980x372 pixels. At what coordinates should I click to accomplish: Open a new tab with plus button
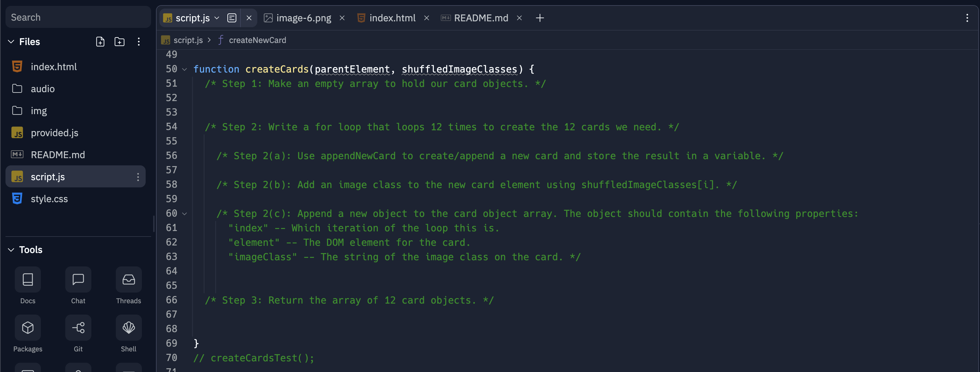tap(539, 18)
